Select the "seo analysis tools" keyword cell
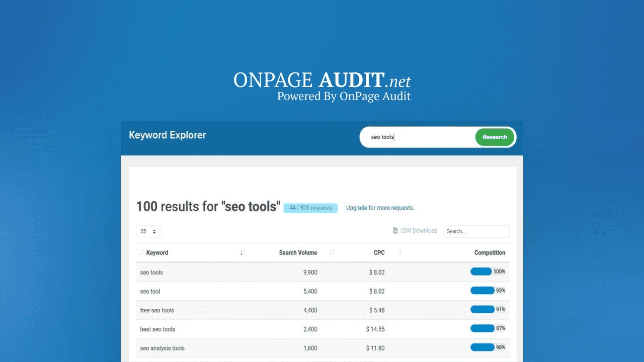Screen dimensions: 644x362 click(x=162, y=348)
